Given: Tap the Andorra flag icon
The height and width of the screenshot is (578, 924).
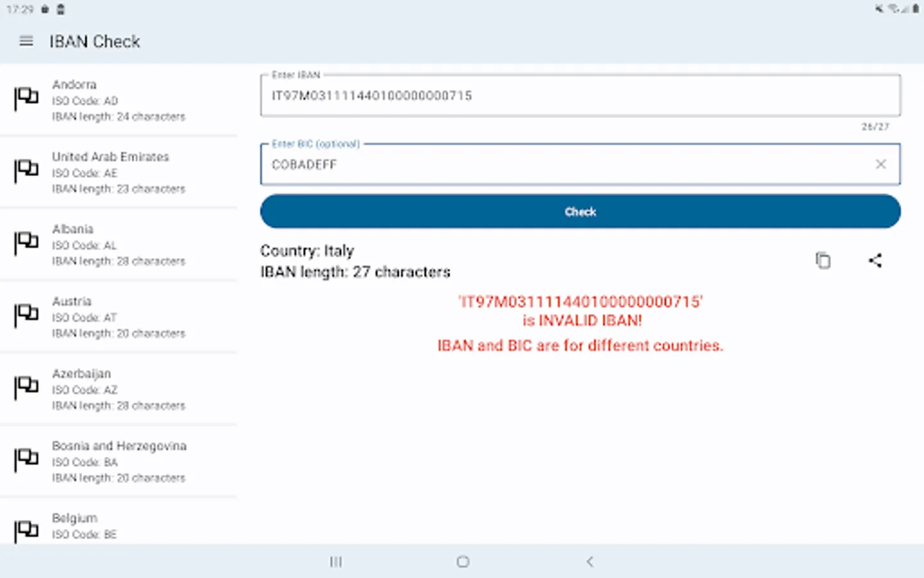Looking at the screenshot, I should [26, 99].
